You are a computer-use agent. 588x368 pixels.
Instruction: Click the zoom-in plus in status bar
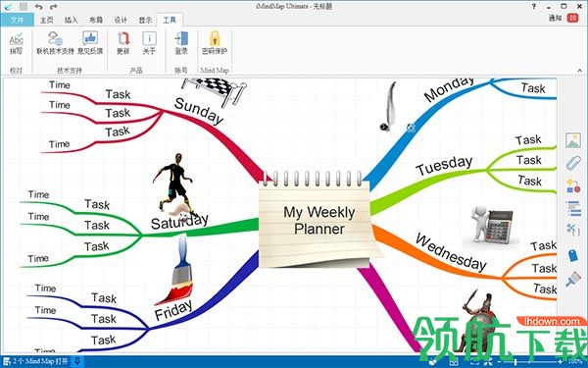point(560,361)
